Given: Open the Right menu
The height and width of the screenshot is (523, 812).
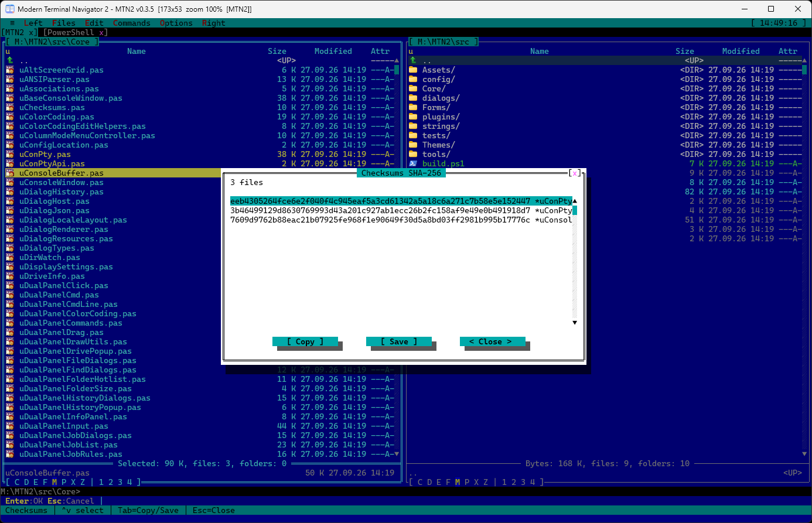Looking at the screenshot, I should click(214, 23).
